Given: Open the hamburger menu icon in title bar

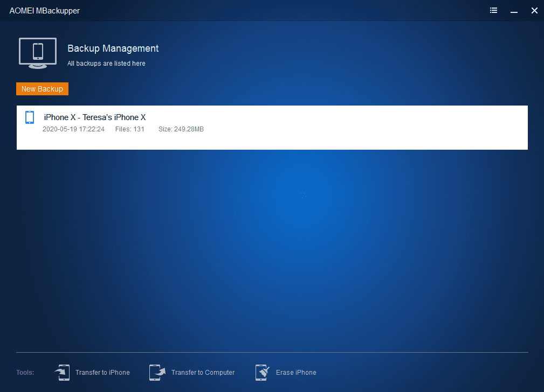Looking at the screenshot, I should click(x=493, y=10).
